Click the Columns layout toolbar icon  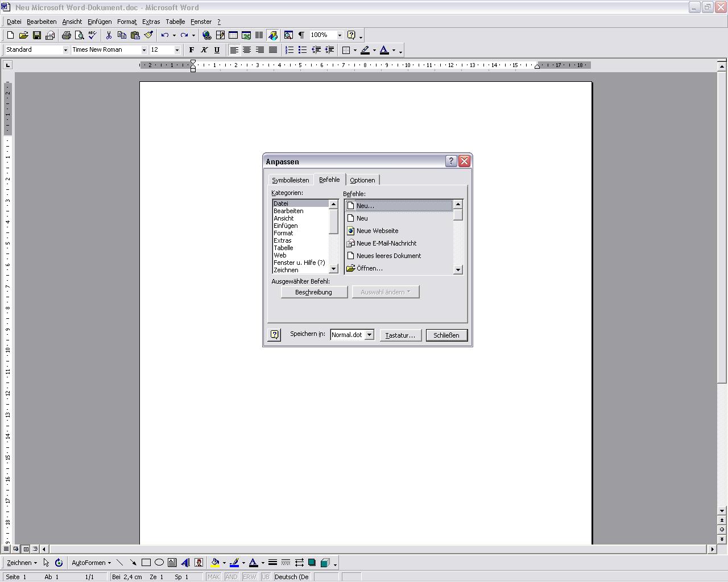tap(259, 35)
